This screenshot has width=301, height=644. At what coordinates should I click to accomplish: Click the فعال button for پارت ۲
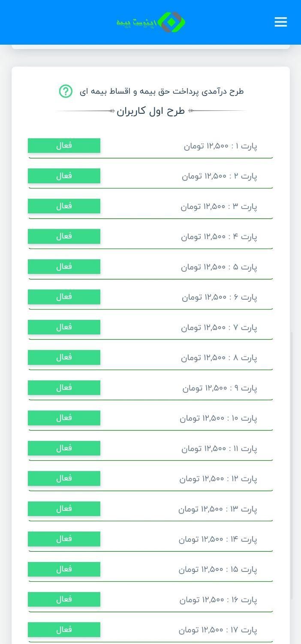(64, 176)
